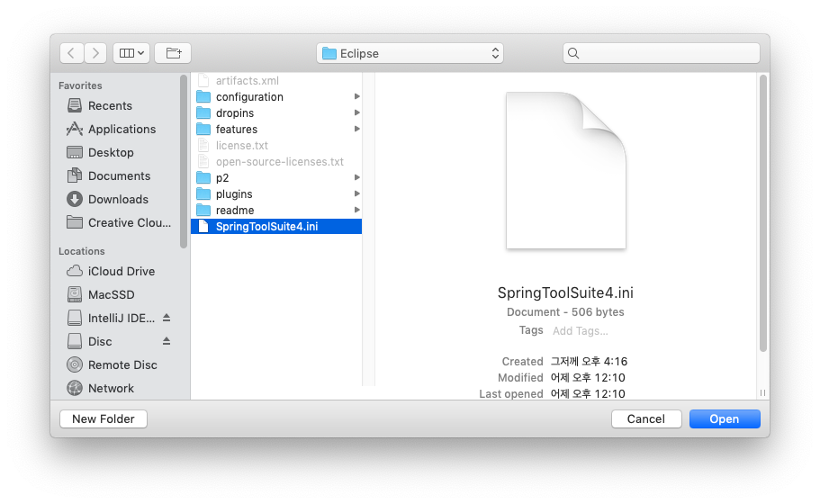Click the Cancel button

(x=646, y=418)
